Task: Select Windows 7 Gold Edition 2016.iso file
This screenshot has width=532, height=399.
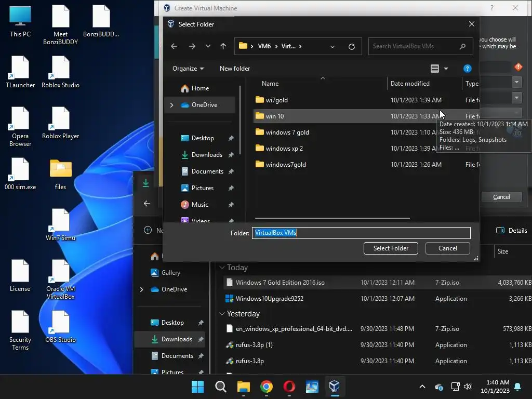Action: coord(378,282)
